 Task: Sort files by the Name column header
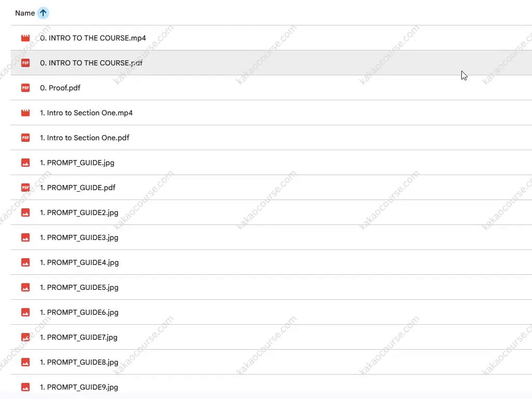point(24,13)
